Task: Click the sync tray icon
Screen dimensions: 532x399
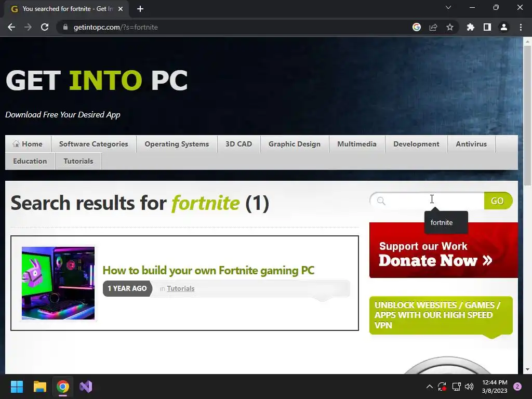Action: coord(442,387)
